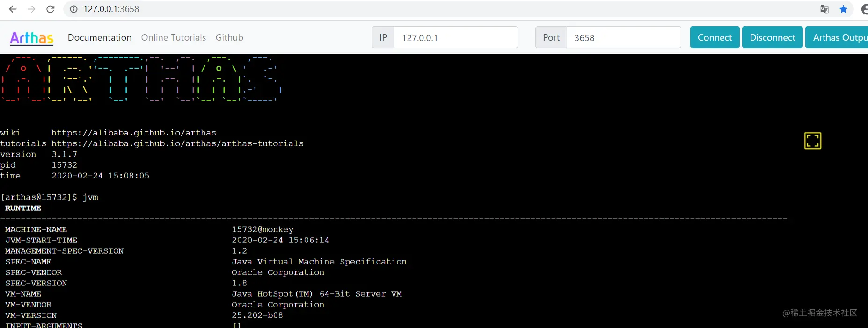This screenshot has height=328, width=868.
Task: Click version value 3.1.7
Action: pos(65,154)
